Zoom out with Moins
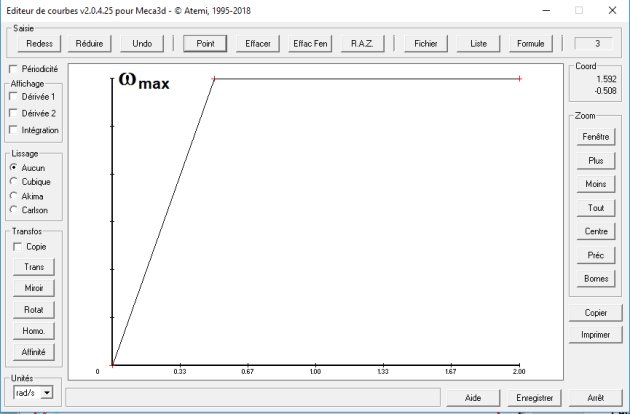The height and width of the screenshot is (414, 630). 596,184
